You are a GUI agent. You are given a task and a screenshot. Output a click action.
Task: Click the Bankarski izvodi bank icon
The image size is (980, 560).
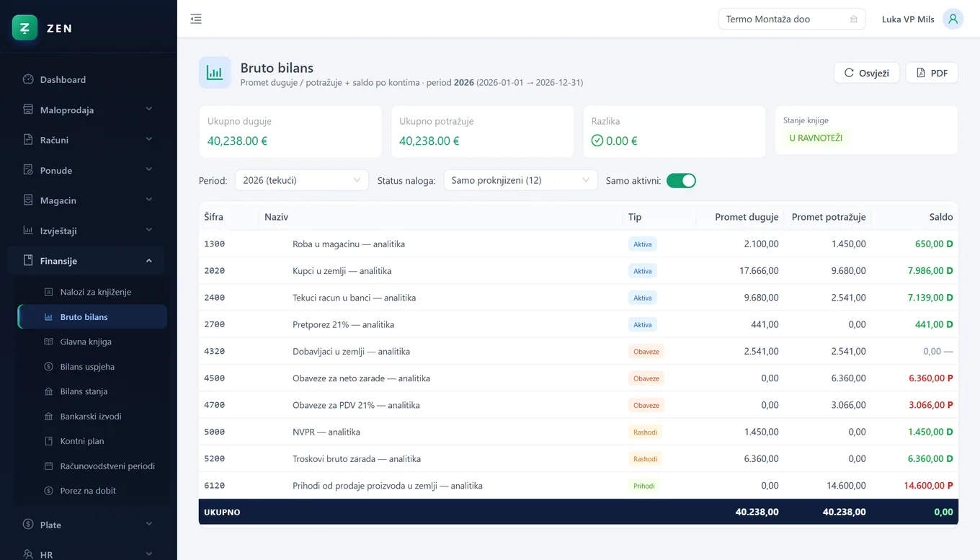coord(49,417)
